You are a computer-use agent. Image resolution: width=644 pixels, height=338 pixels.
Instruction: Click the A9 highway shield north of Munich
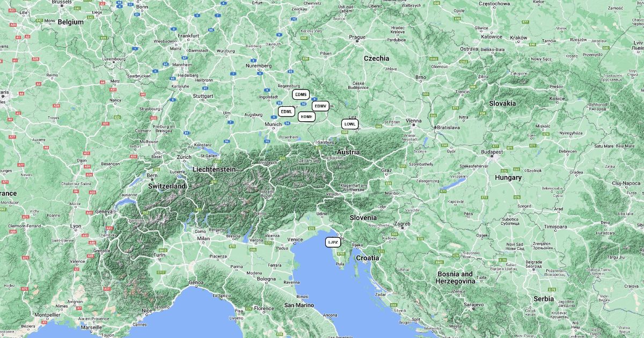274,116
